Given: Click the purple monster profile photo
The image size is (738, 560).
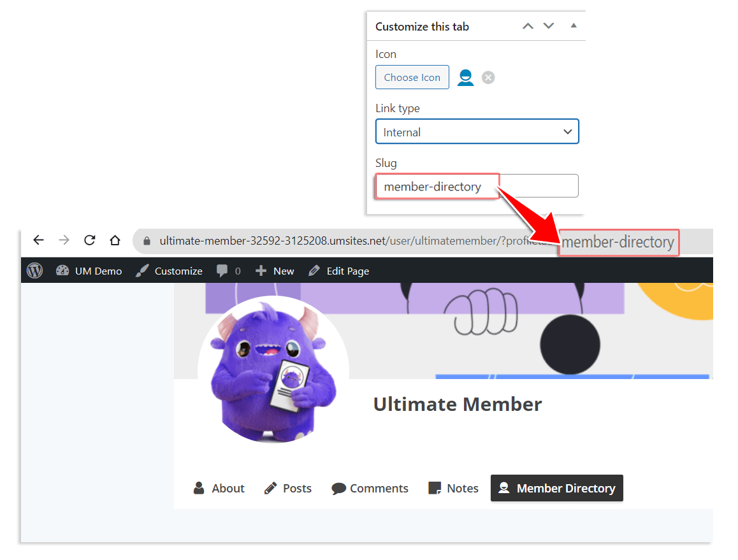Looking at the screenshot, I should pyautogui.click(x=273, y=370).
